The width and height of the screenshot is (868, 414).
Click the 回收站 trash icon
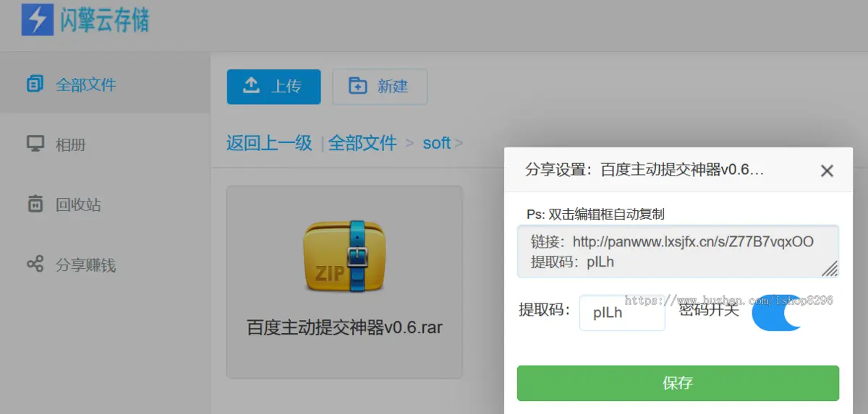(35, 204)
